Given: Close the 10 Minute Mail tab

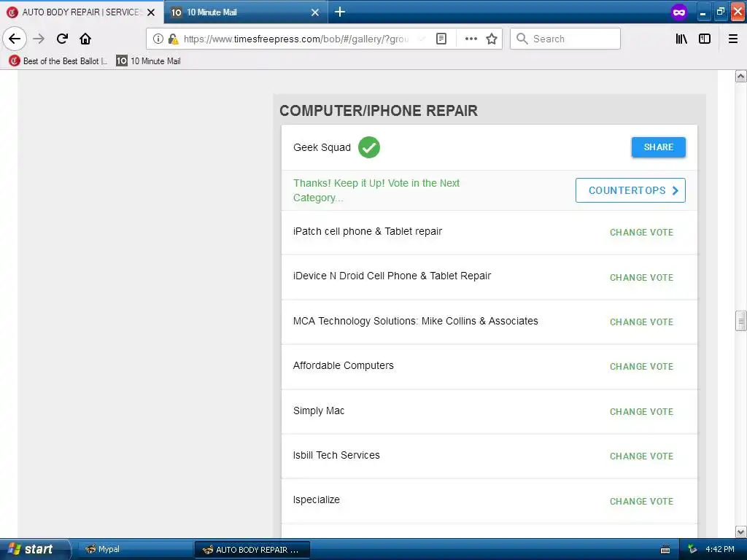Looking at the screenshot, I should pos(315,12).
